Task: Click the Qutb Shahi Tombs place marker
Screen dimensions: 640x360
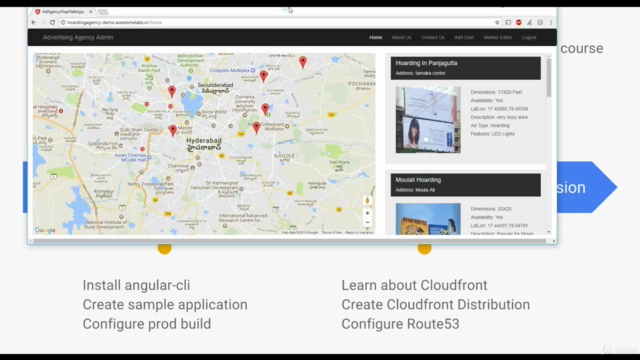Action: pos(116,133)
